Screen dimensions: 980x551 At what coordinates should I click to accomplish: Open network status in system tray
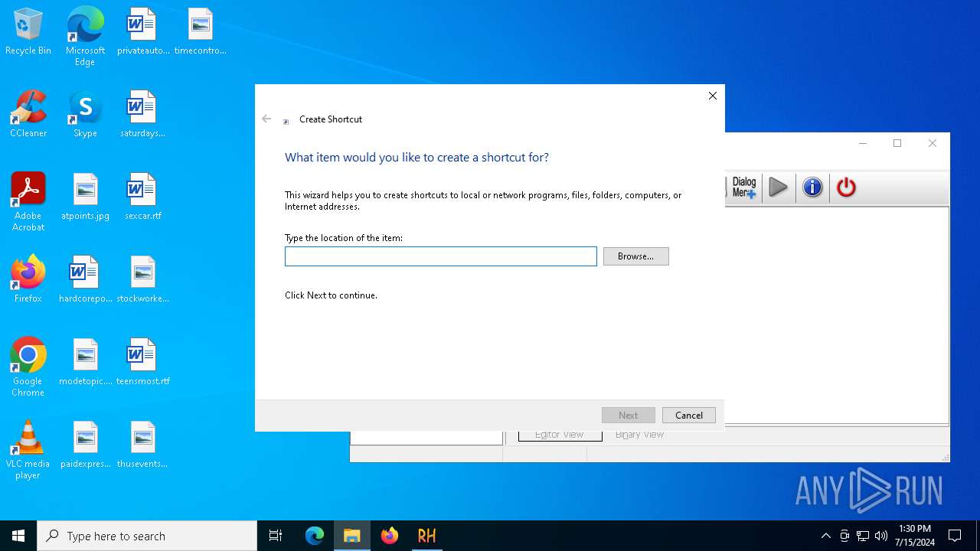(x=863, y=536)
